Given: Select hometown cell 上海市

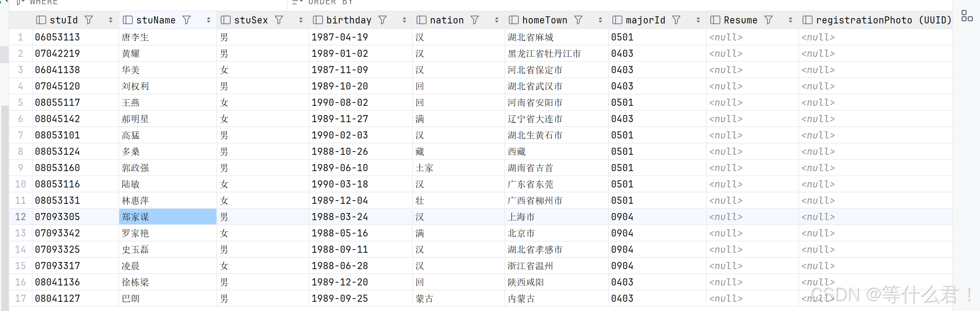Looking at the screenshot, I should pos(557,217).
